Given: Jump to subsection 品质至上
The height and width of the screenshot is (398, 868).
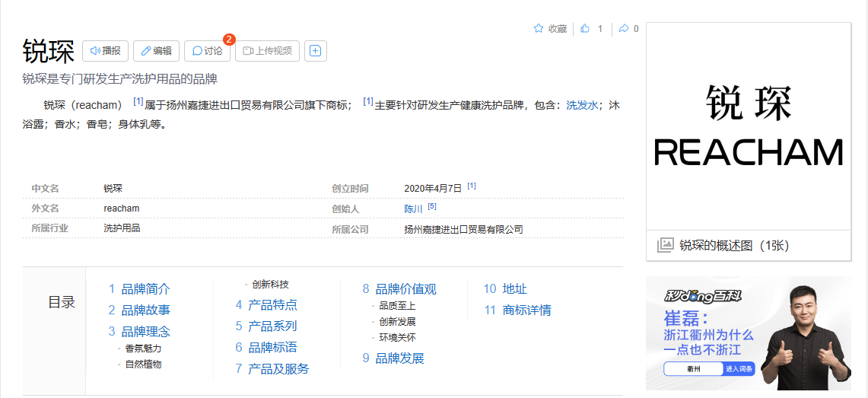Looking at the screenshot, I should click(397, 306).
